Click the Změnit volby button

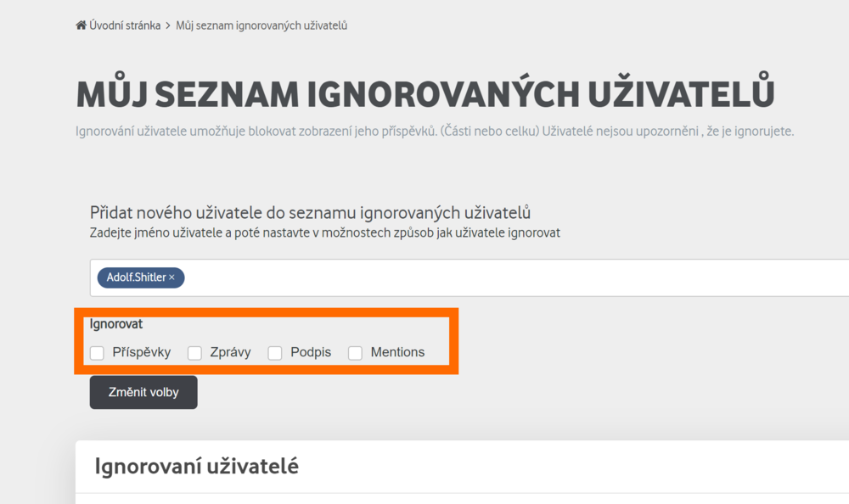tap(143, 392)
